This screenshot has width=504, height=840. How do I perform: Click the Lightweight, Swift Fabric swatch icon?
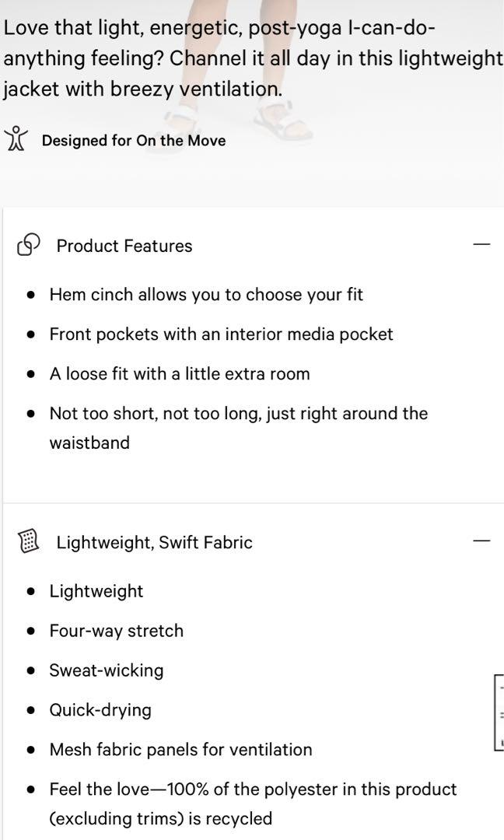tap(28, 541)
